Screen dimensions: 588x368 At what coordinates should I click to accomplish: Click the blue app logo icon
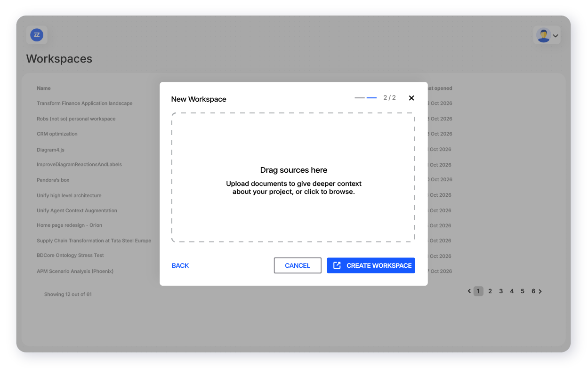tap(37, 34)
